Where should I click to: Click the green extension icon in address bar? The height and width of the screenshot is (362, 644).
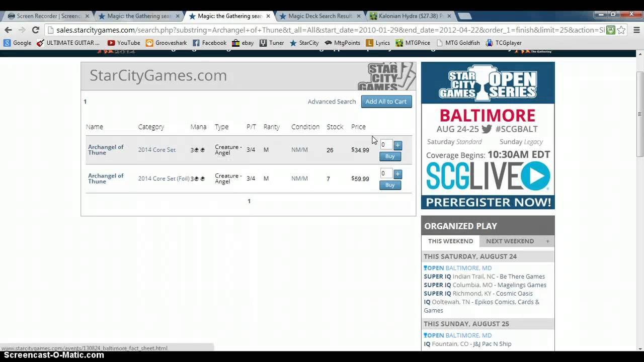point(610,30)
